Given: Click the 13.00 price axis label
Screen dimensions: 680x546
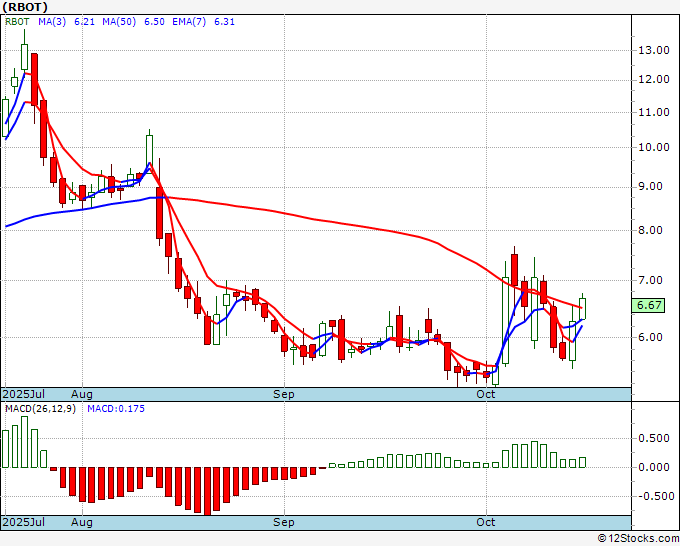Looking at the screenshot, I should 654,50.
